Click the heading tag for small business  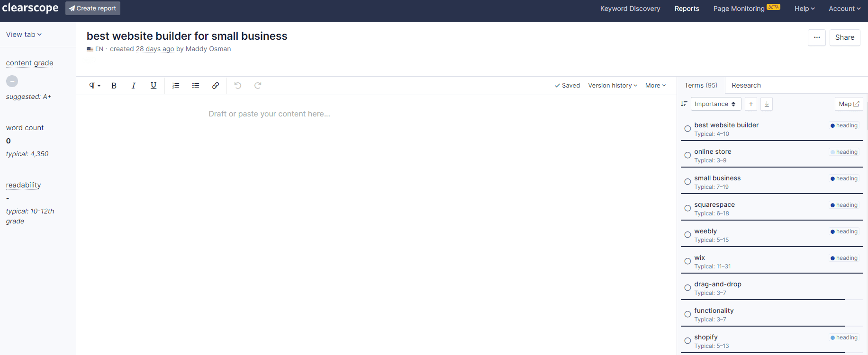[x=844, y=178]
